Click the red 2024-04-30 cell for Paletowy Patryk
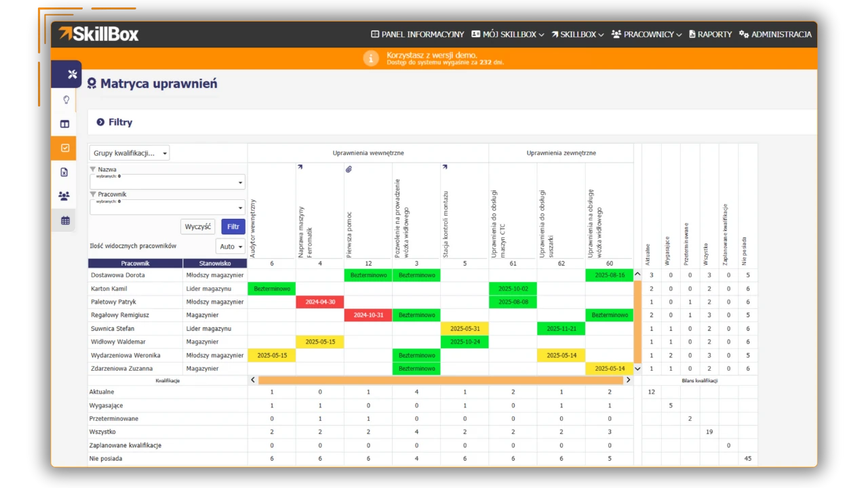This screenshot has height=488, width=868. tap(320, 302)
